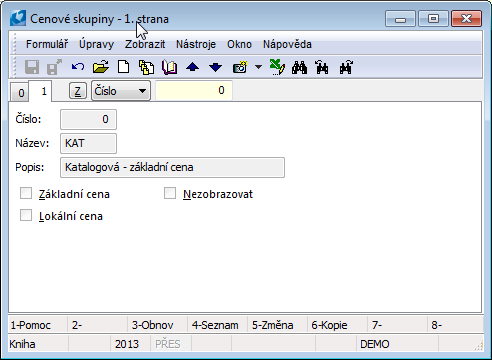Click the Save and close icon
Viewport: 492px width, 360px height.
point(54,67)
